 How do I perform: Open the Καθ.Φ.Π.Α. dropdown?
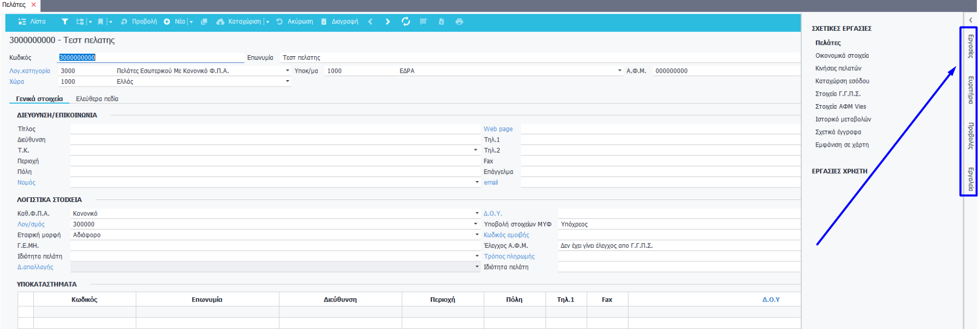[x=477, y=213]
